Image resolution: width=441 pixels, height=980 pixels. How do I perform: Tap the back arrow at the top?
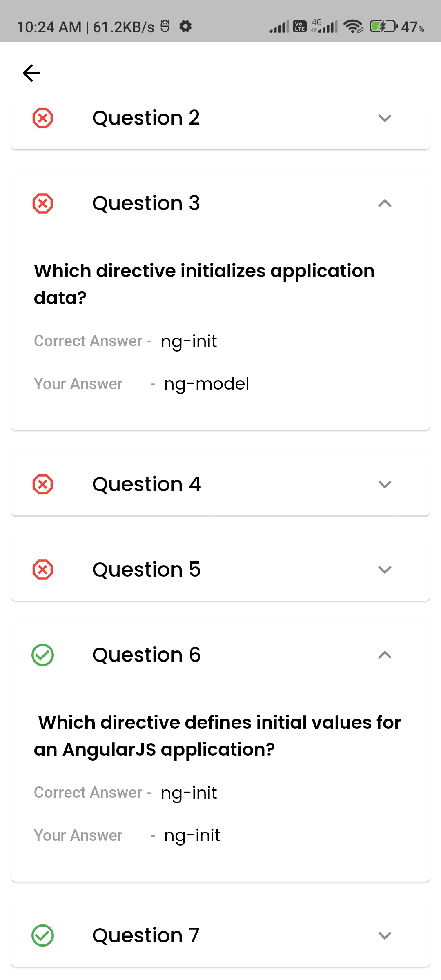31,73
